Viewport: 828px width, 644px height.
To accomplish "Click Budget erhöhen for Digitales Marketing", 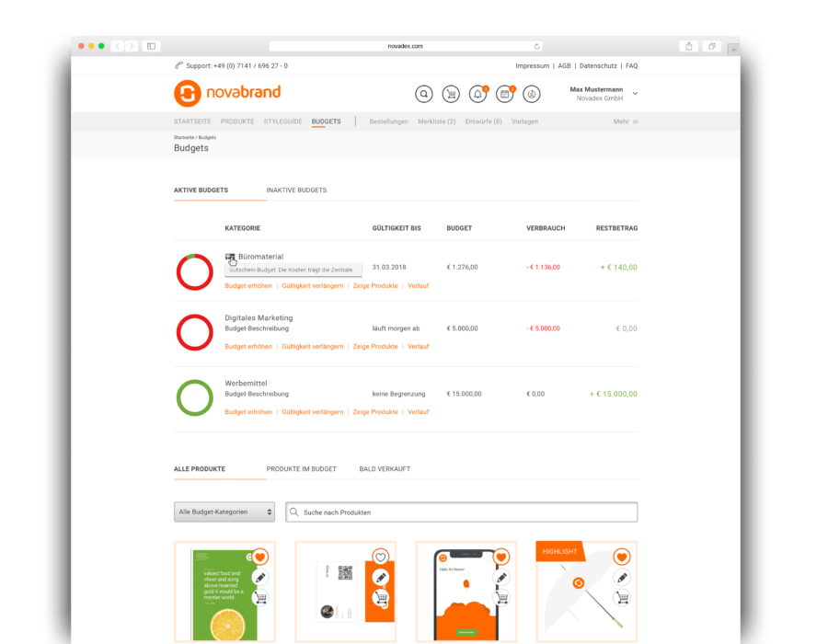I will click(x=248, y=347).
